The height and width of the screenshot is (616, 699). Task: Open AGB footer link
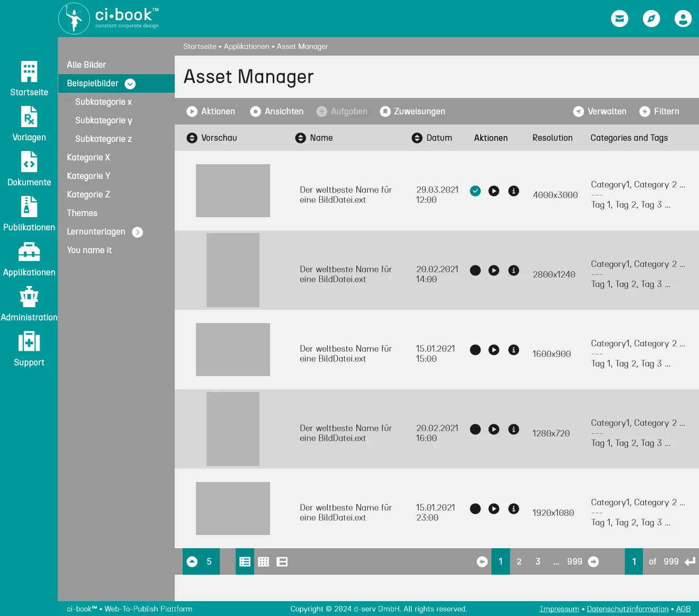coord(683,609)
